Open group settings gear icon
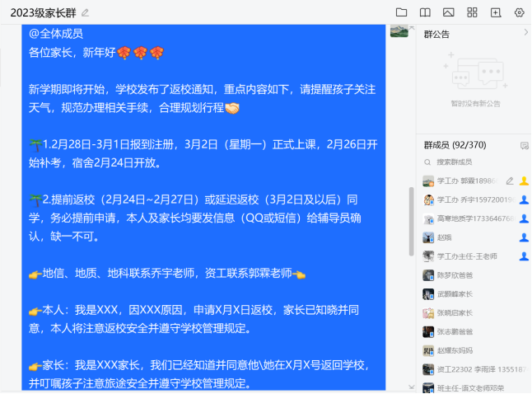Screen dimensions: 532x394 click(x=519, y=12)
